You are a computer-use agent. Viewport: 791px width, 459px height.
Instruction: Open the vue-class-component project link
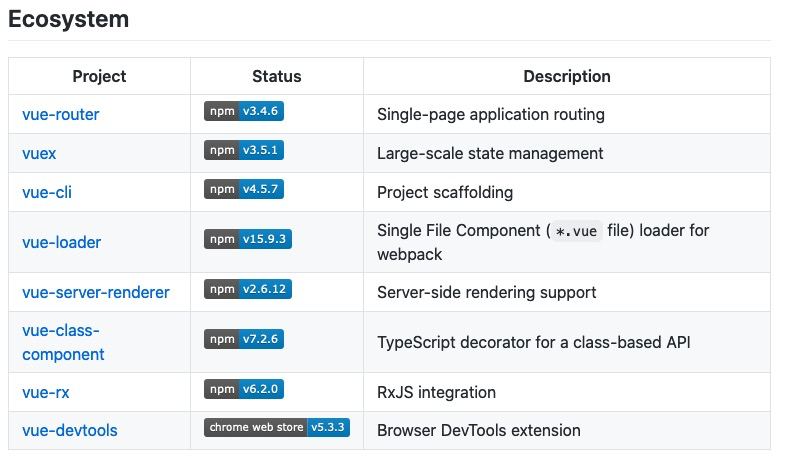click(63, 342)
